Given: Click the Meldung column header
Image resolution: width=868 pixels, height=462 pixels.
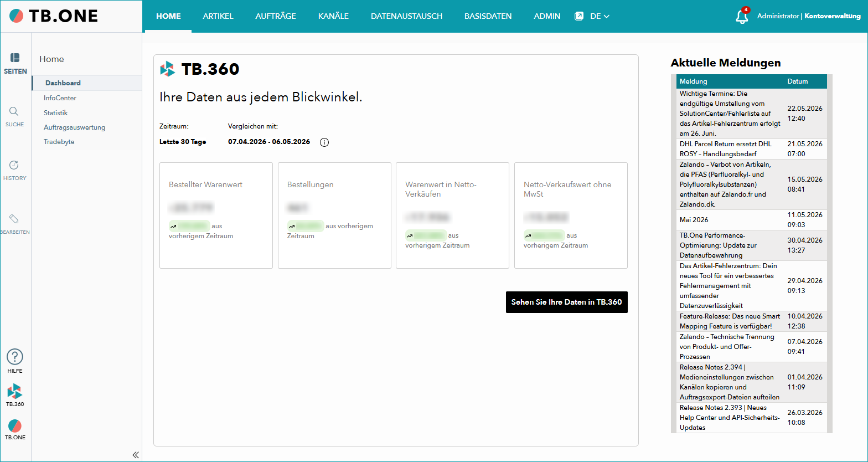Looking at the screenshot, I should tap(693, 81).
